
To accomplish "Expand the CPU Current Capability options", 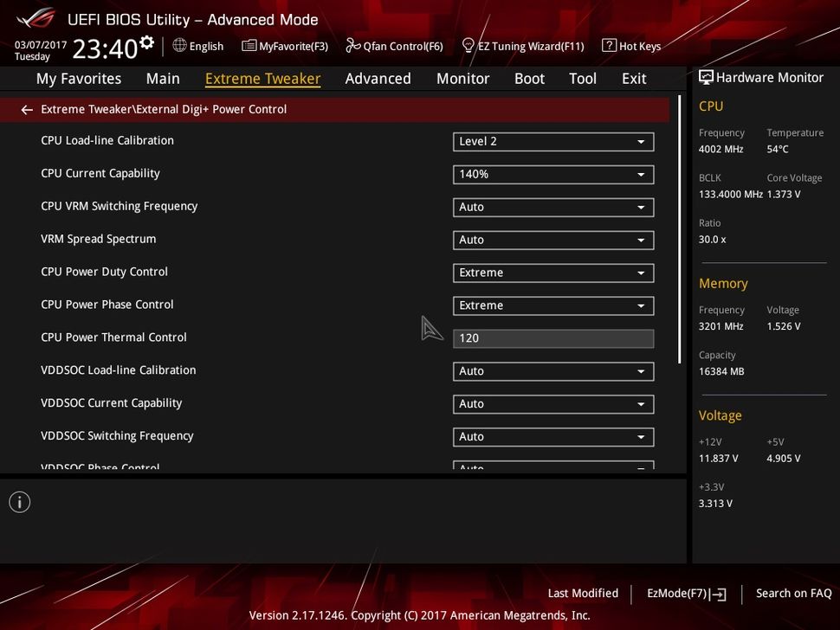I will [x=553, y=174].
